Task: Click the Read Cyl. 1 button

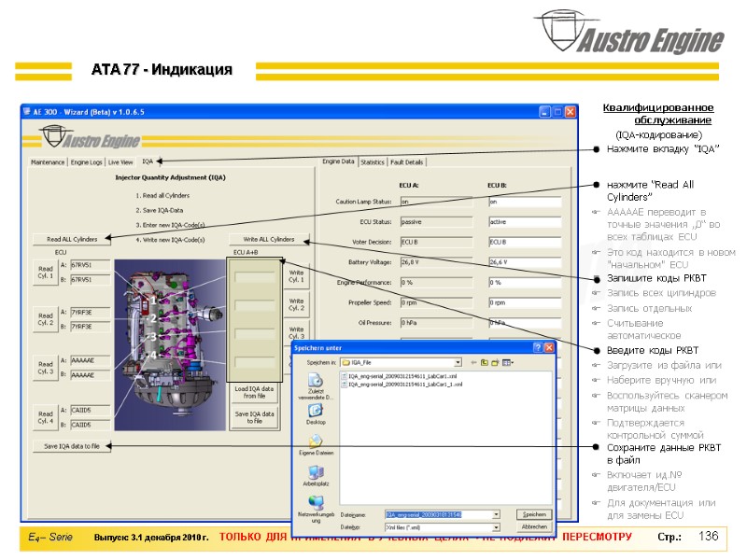Action: click(45, 273)
